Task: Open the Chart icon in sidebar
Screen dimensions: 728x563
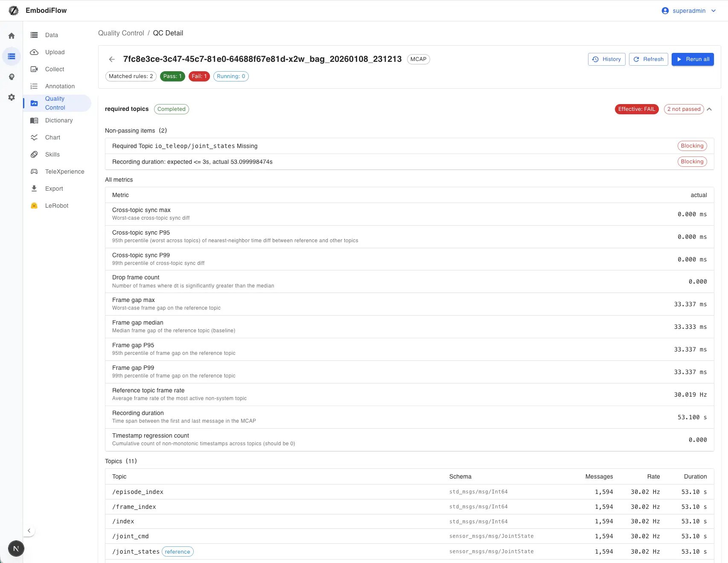Action: (x=34, y=137)
